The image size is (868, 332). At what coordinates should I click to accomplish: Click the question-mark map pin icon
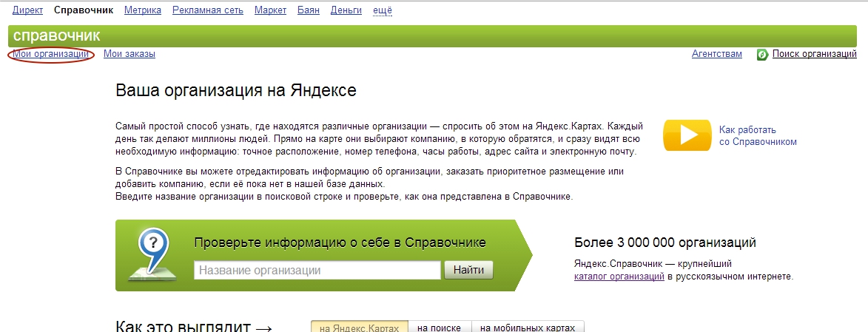click(151, 254)
